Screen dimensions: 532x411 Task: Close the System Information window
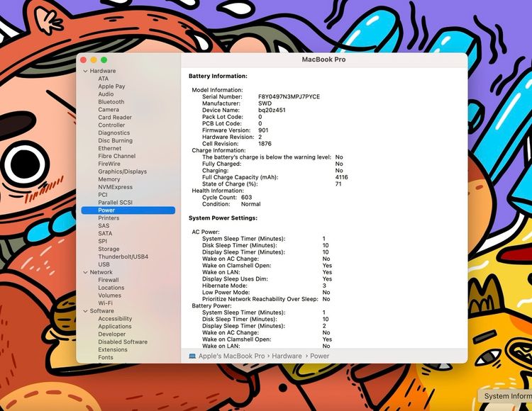[x=83, y=60]
